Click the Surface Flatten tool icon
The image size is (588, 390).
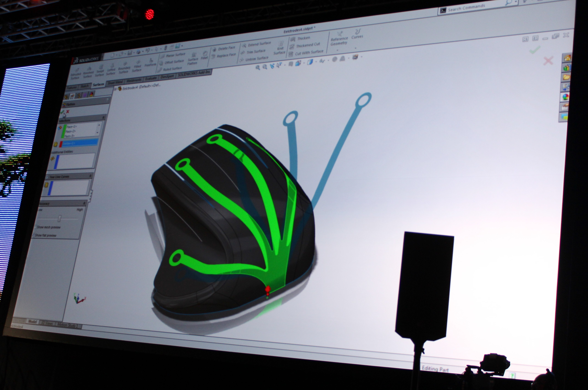coord(193,55)
